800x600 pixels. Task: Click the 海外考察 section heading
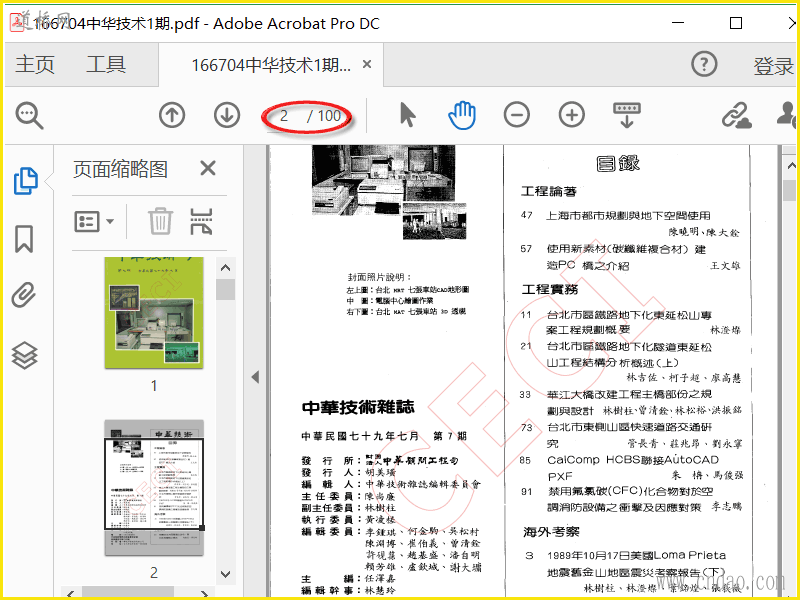click(x=551, y=532)
